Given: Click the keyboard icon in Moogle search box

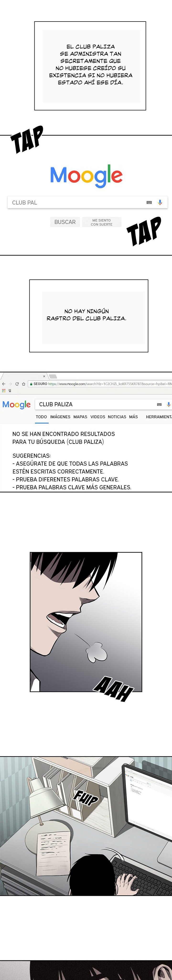Looking at the screenshot, I should pyautogui.click(x=149, y=202).
